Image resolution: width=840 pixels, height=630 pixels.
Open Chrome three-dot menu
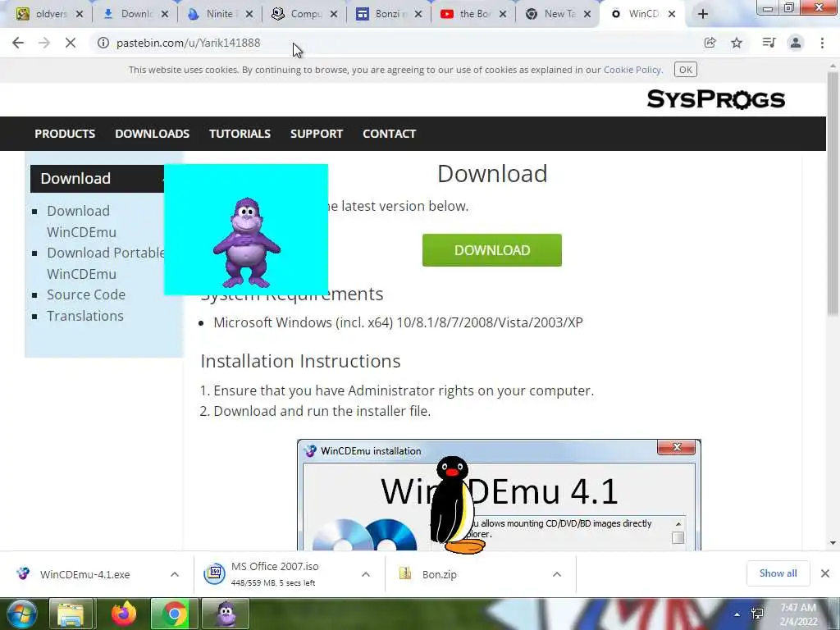tap(822, 43)
